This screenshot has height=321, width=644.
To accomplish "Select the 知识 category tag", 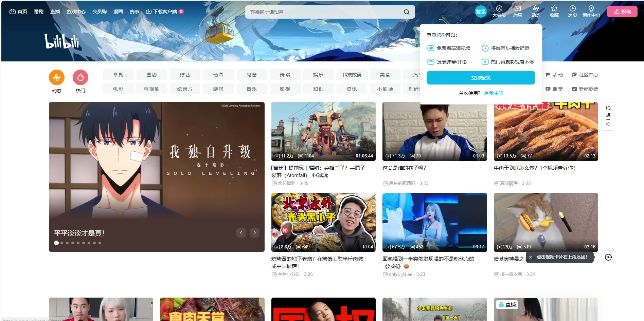I will click(318, 89).
